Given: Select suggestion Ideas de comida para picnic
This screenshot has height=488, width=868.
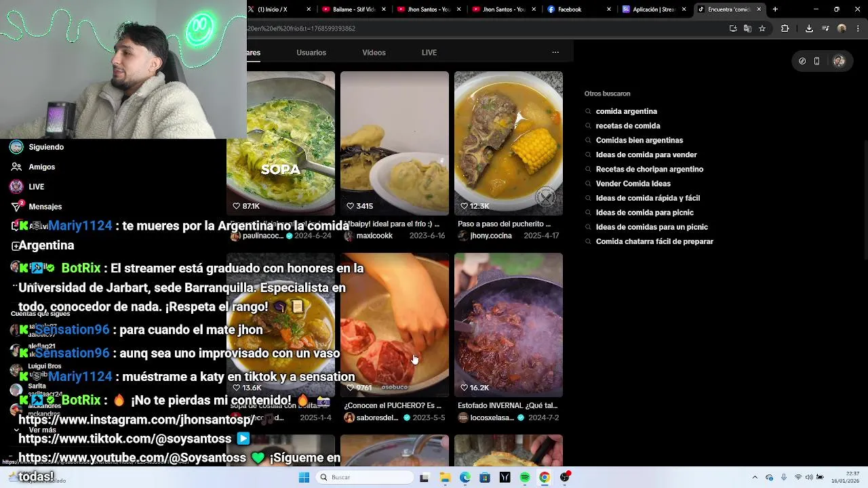Looking at the screenshot, I should (645, 213).
